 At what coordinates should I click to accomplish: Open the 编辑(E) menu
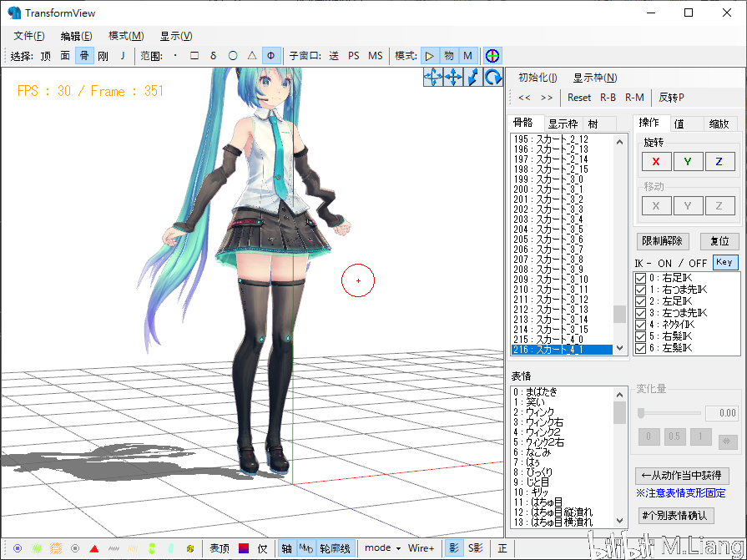[x=76, y=36]
